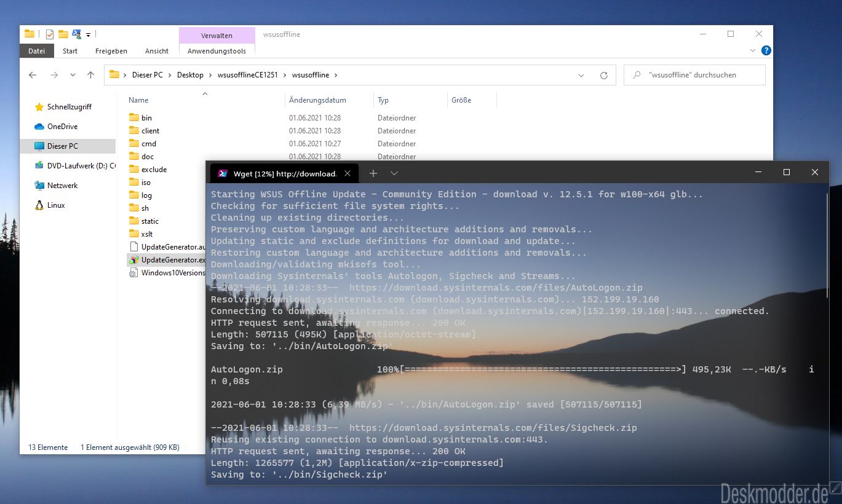This screenshot has height=504, width=842.
Task: Go up one folder level arrow
Action: point(91,75)
